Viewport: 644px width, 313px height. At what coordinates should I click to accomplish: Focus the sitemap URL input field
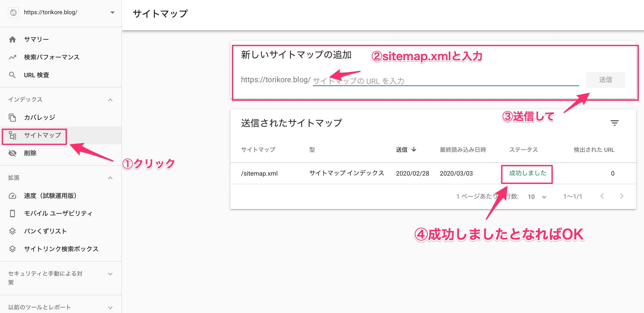click(445, 81)
